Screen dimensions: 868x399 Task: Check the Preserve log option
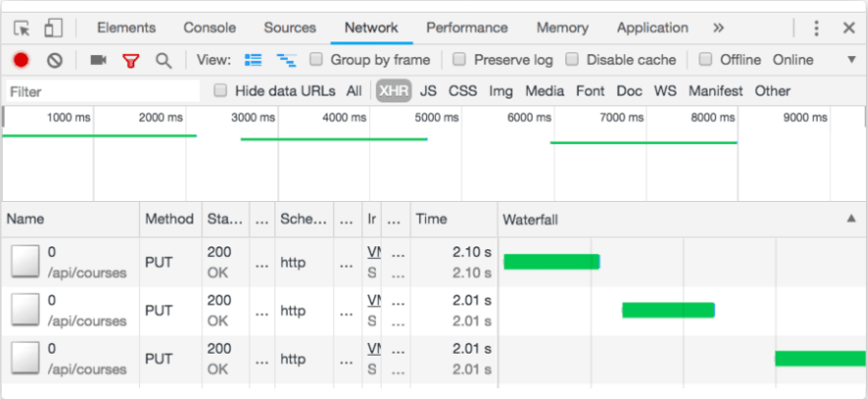459,59
